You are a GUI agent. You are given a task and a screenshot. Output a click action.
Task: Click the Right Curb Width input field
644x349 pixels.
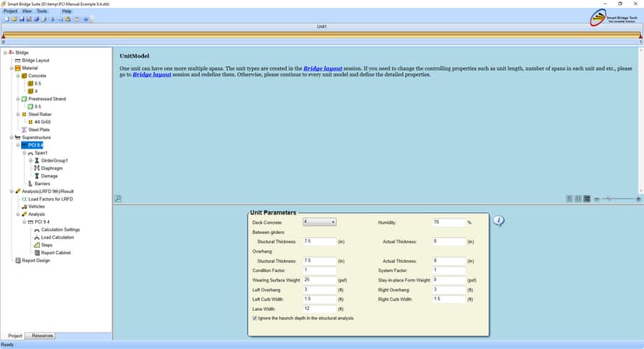tap(449, 299)
